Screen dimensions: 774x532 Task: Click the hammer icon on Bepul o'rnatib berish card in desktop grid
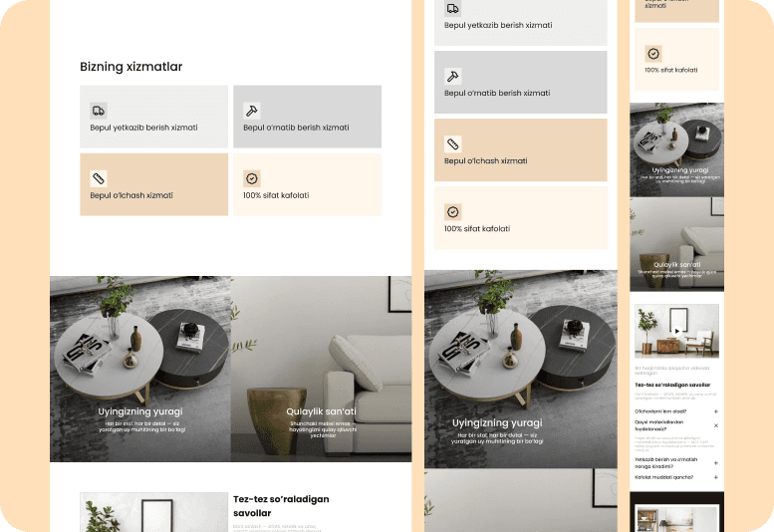pos(252,111)
